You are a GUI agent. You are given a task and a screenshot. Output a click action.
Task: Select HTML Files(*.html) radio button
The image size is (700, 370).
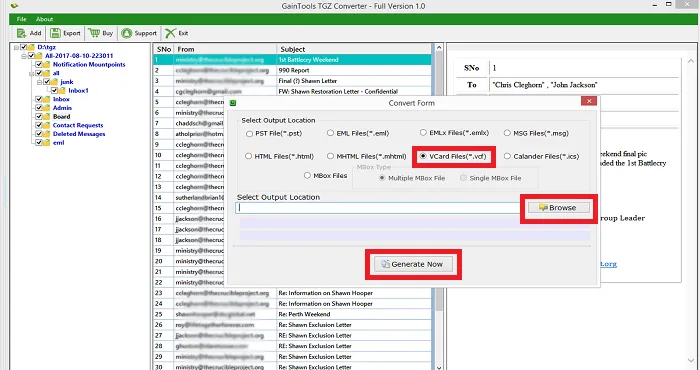tap(249, 156)
